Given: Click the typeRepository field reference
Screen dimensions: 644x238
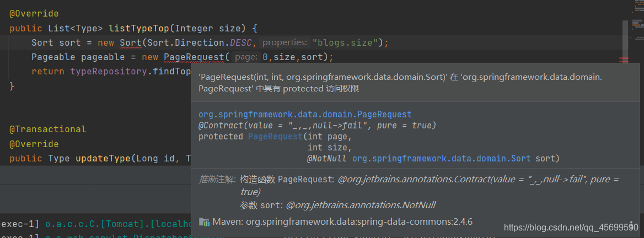Looking at the screenshot, I should pyautogui.click(x=109, y=72).
